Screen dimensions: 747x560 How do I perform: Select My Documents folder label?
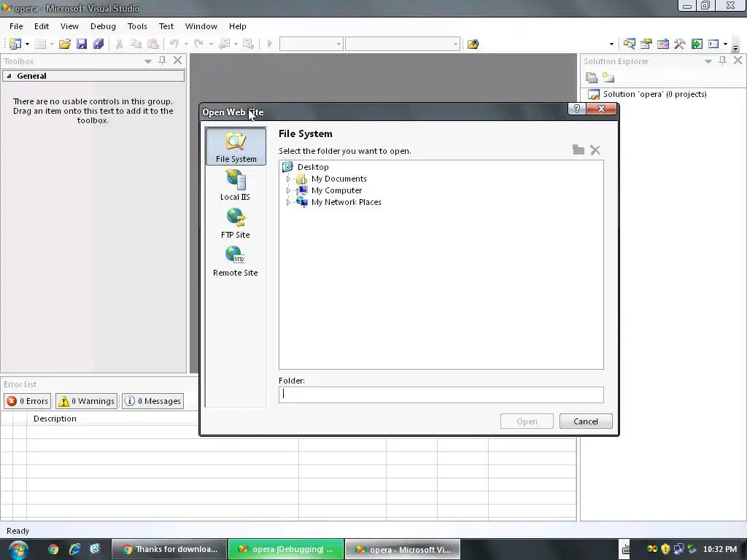coord(338,179)
